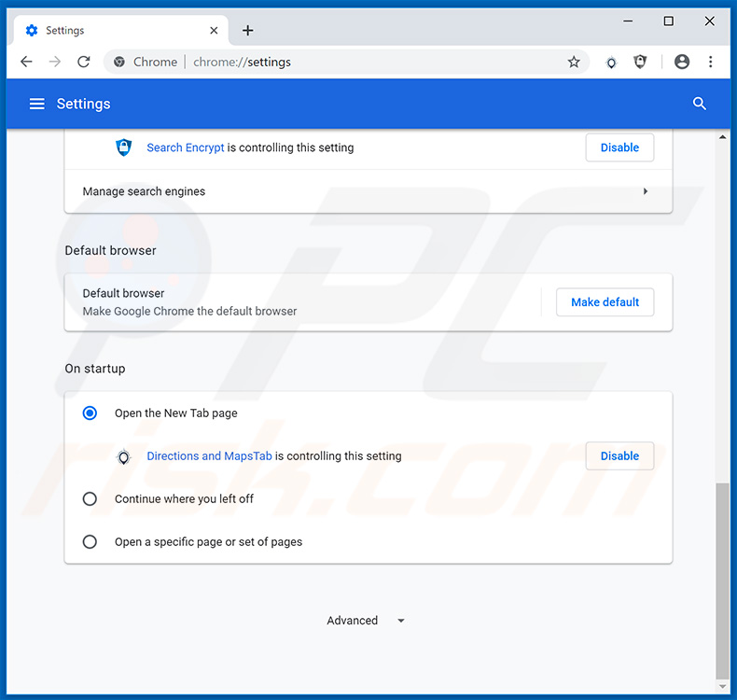Viewport: 737px width, 700px height.
Task: Click the site info icon in the address bar
Action: (x=119, y=62)
